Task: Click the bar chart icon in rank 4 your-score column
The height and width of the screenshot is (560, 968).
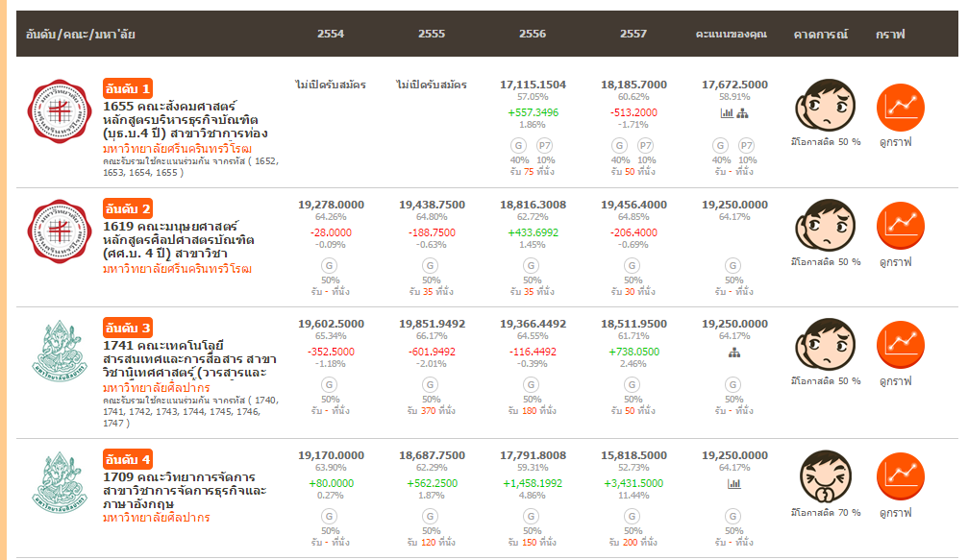Action: pos(734,483)
